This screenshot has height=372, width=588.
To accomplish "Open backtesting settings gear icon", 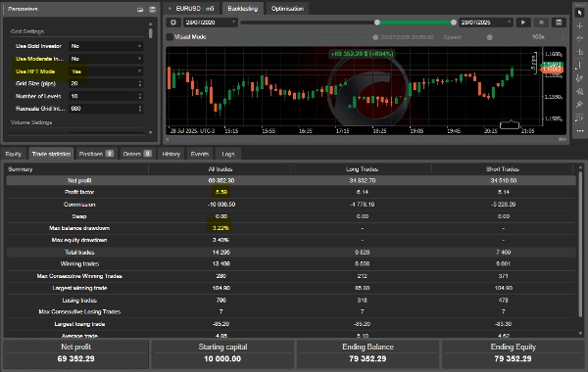I will (x=173, y=23).
